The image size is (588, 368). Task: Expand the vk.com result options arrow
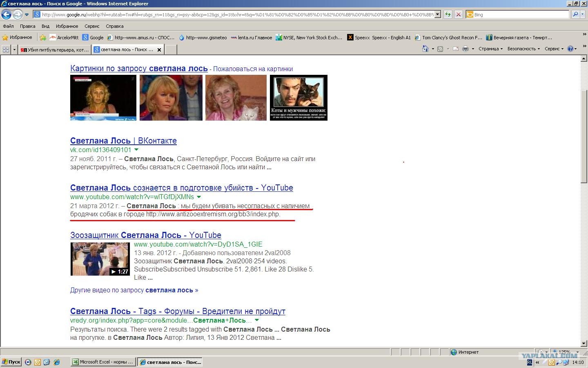tap(136, 150)
